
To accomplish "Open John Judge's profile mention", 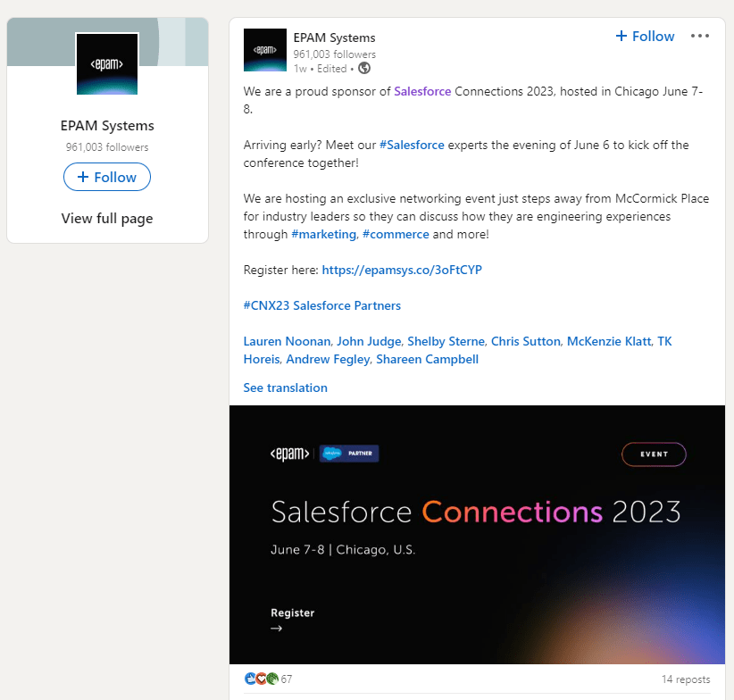I will 369,342.
